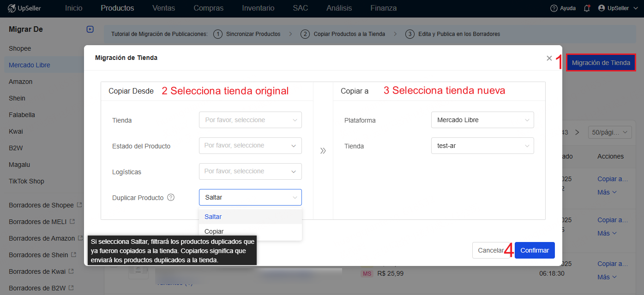Close the Migración de Tienda dialog
Image resolution: width=644 pixels, height=295 pixels.
[549, 58]
